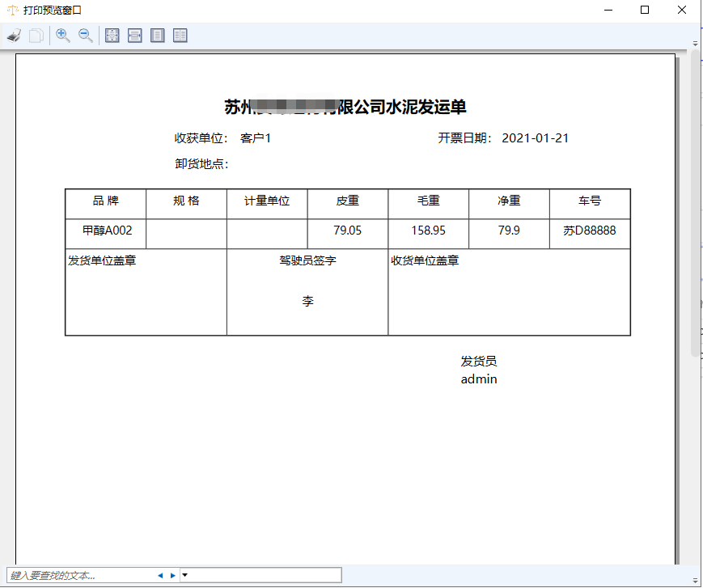Find next match with right arrow
This screenshot has width=703, height=588.
(172, 575)
